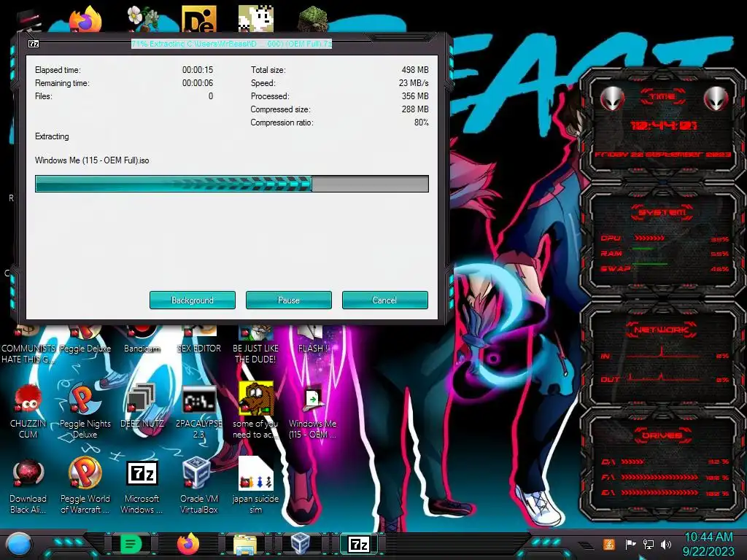Viewport: 747px width, 560px height.
Task: Click the NETWORK gadget header
Action: pyautogui.click(x=662, y=329)
